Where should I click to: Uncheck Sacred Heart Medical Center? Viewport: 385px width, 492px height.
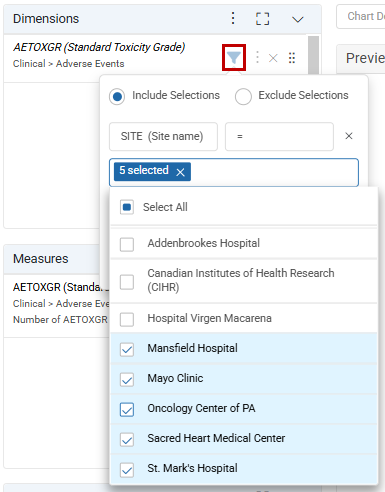pos(127,440)
